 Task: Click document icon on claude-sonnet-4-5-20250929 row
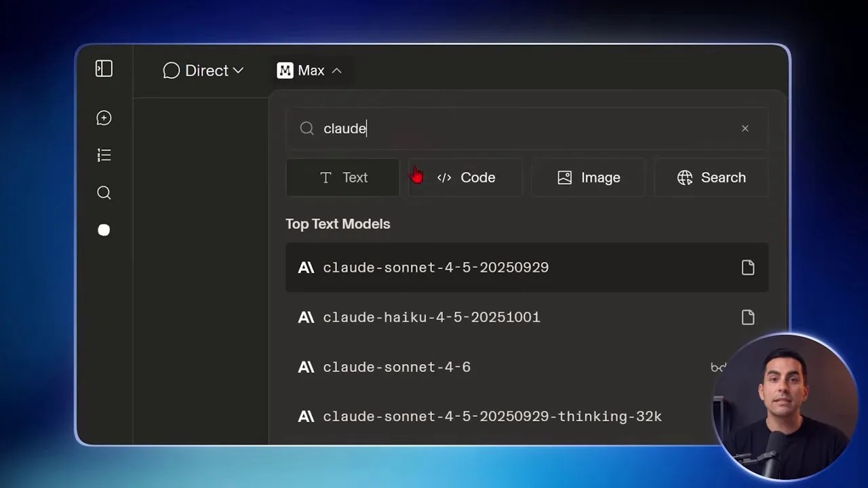click(x=748, y=268)
